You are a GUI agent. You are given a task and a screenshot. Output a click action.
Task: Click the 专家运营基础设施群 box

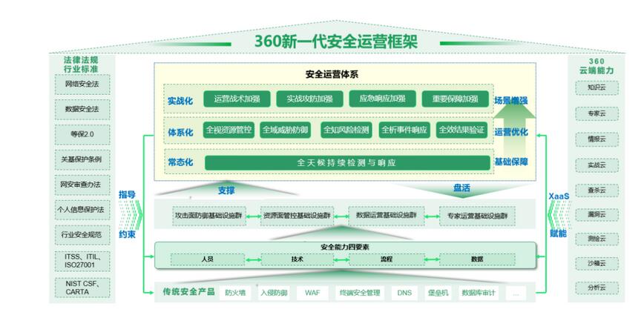pos(476,216)
